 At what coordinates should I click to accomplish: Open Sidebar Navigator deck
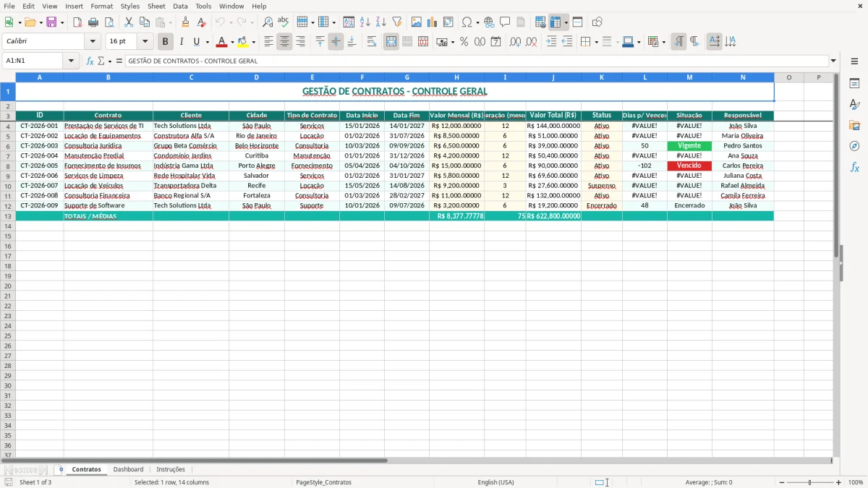854,147
